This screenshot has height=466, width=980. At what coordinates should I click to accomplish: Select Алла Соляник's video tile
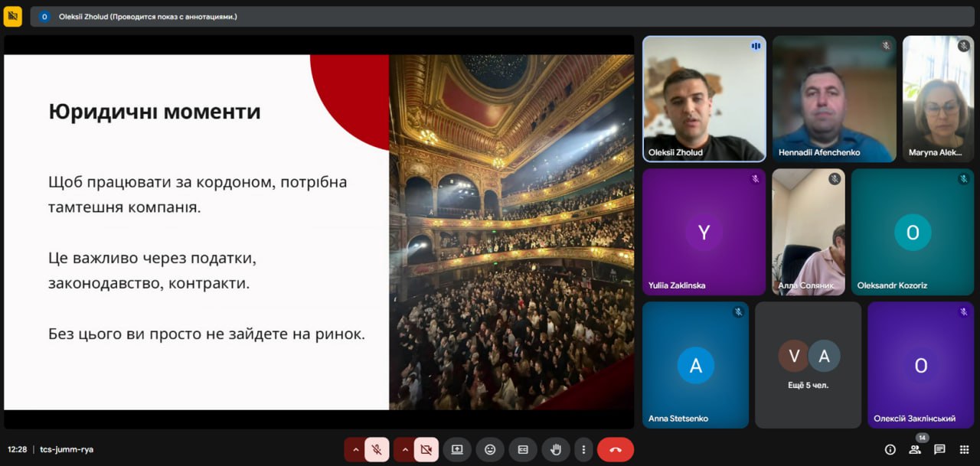click(x=808, y=232)
